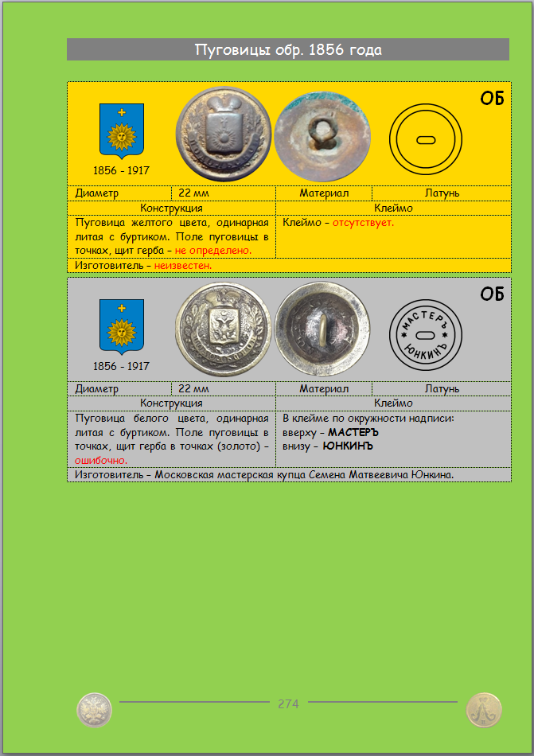Select the plain button outline diagram
The height and width of the screenshot is (756, 534).
(x=426, y=140)
